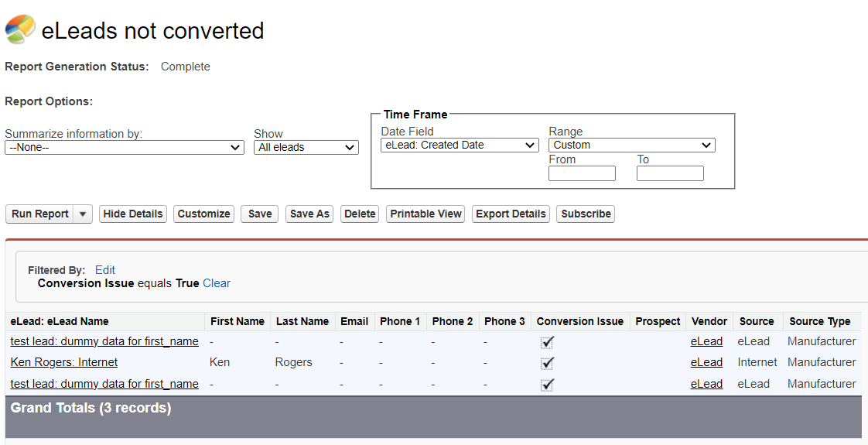Sort by Phone 1 column header
Screen dimensions: 868x445
tap(400, 322)
